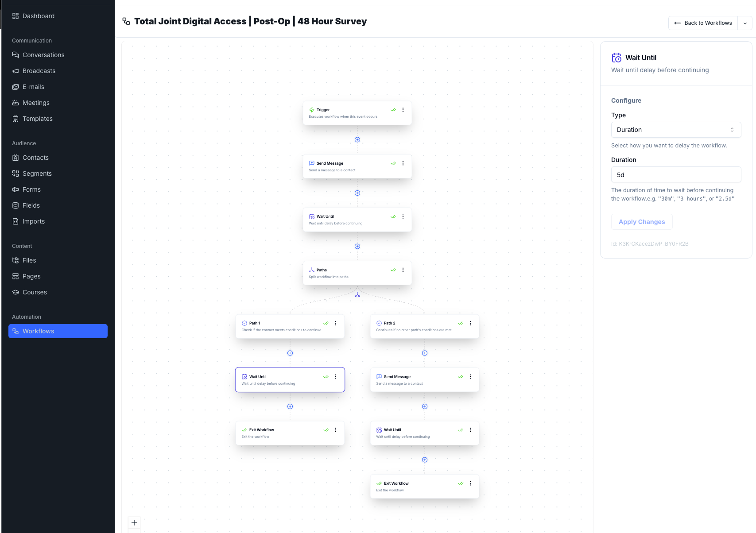Click the Contacts sidebar icon
756x533 pixels.
point(16,158)
